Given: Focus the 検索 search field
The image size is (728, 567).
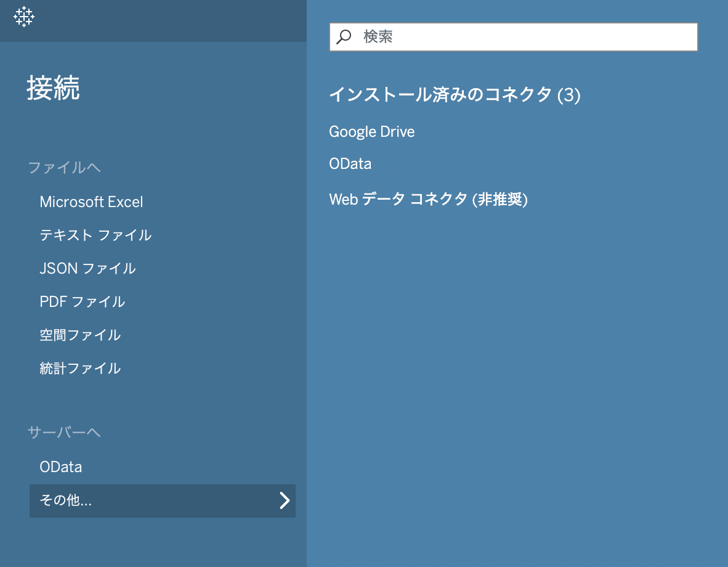Looking at the screenshot, I should (514, 37).
